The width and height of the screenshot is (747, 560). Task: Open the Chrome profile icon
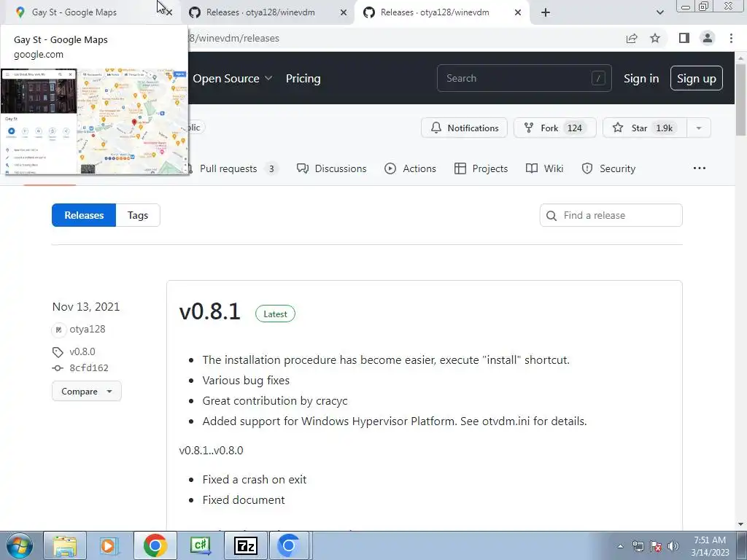coord(708,38)
